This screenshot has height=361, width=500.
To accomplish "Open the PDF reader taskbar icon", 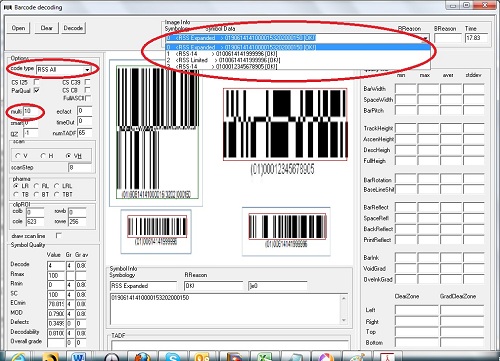I will click(x=387, y=357).
